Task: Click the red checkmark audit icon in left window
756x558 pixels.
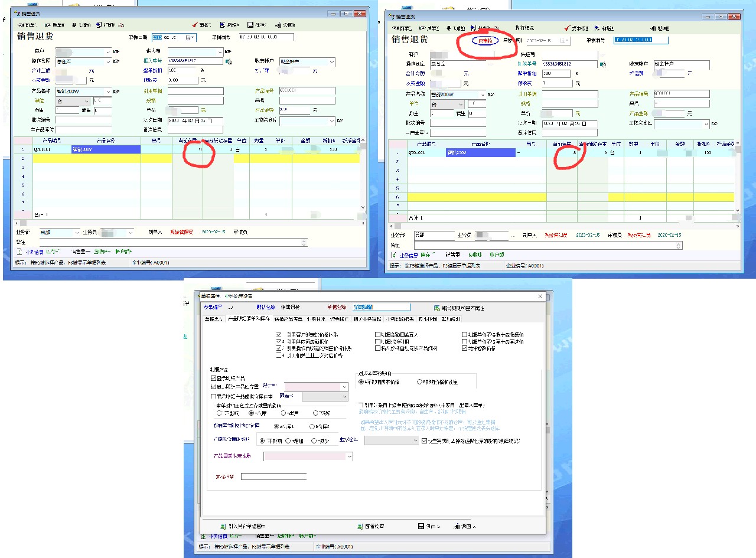Action: (x=195, y=25)
